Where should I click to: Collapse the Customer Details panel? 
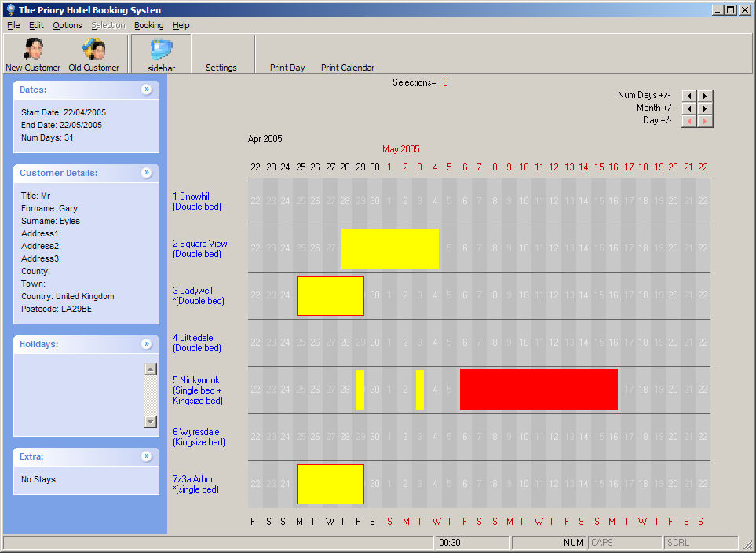(146, 173)
